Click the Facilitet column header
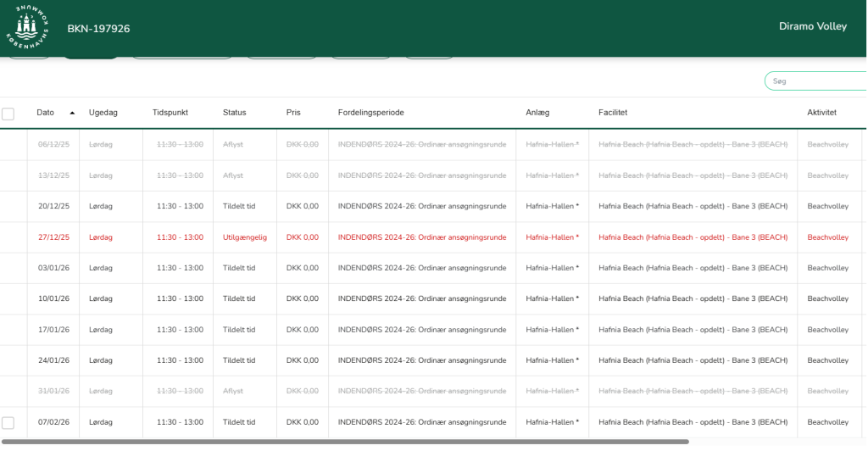The height and width of the screenshot is (451, 868). pos(613,113)
